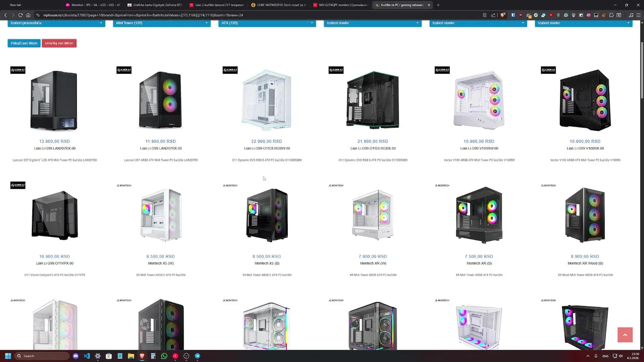The image size is (644, 362).
Task: Launch Discord from the taskbar
Action: click(76, 356)
